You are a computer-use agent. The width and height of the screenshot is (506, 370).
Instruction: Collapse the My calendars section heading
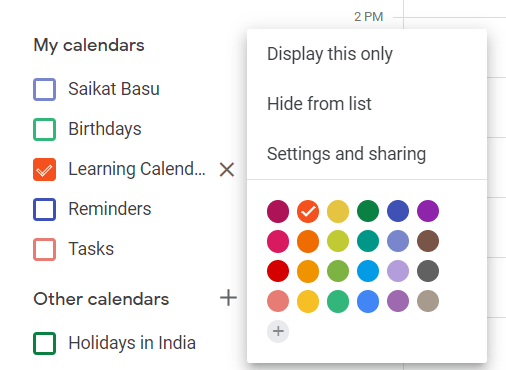(x=89, y=45)
